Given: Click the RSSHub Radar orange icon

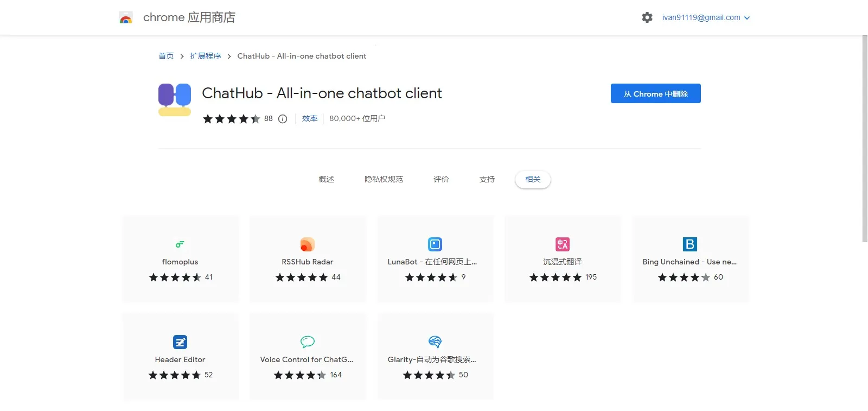Looking at the screenshot, I should [308, 244].
